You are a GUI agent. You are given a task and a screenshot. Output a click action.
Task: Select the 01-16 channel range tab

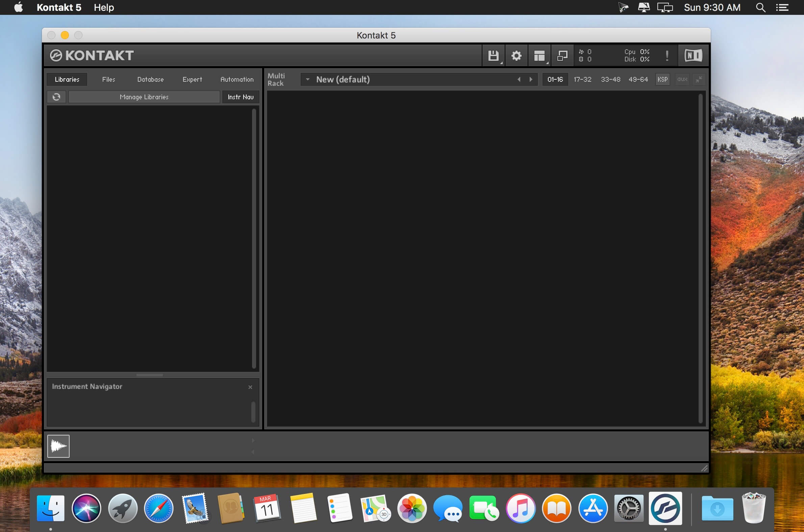point(555,78)
